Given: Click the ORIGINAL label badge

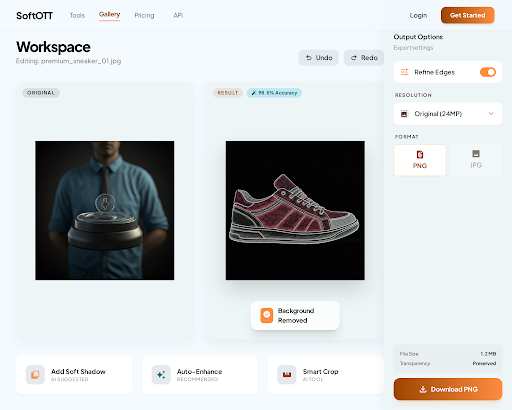Looking at the screenshot, I should 41,93.
